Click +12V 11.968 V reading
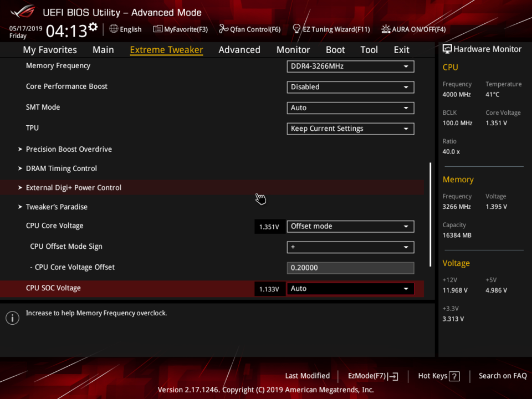 [x=455, y=290]
